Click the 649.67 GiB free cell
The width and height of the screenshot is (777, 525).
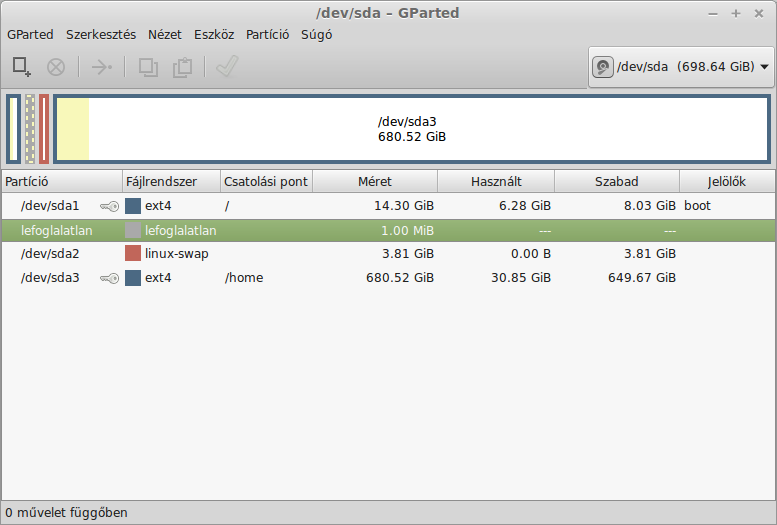click(642, 278)
